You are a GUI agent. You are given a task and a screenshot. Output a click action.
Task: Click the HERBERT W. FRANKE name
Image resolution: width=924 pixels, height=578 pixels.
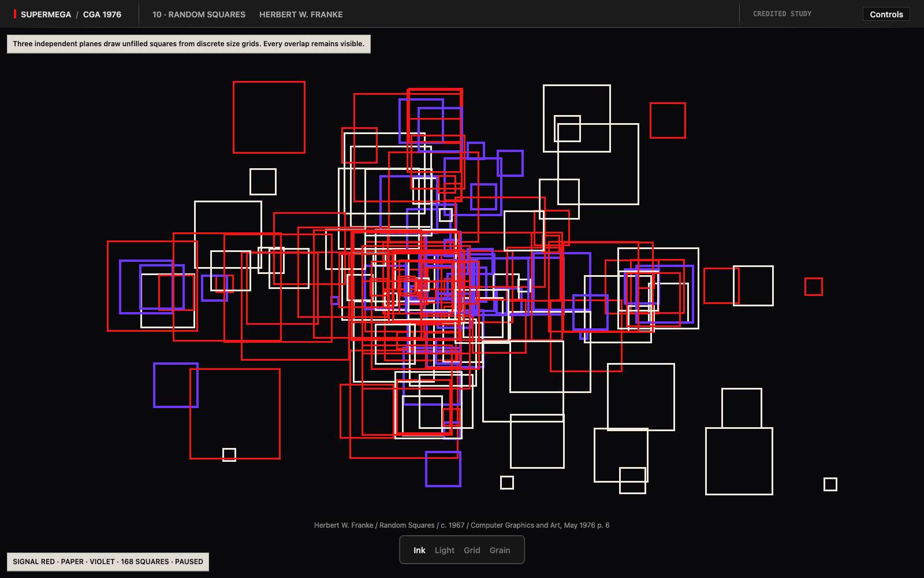click(301, 14)
